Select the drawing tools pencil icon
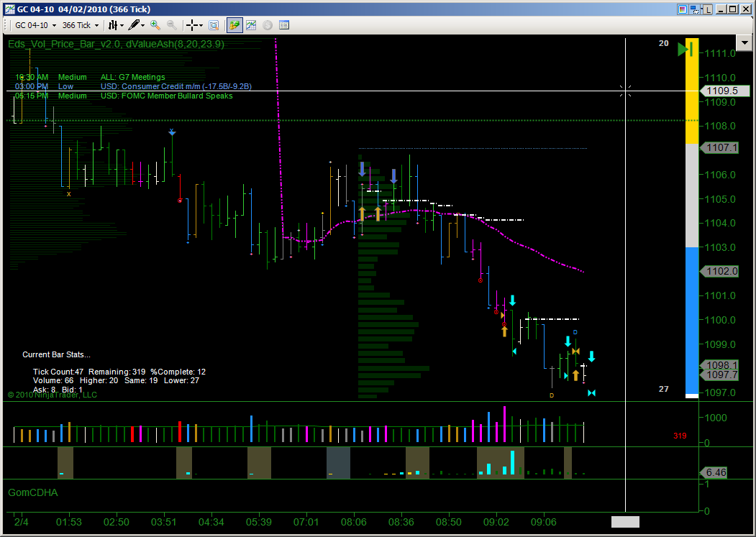756x537 pixels. [x=134, y=25]
